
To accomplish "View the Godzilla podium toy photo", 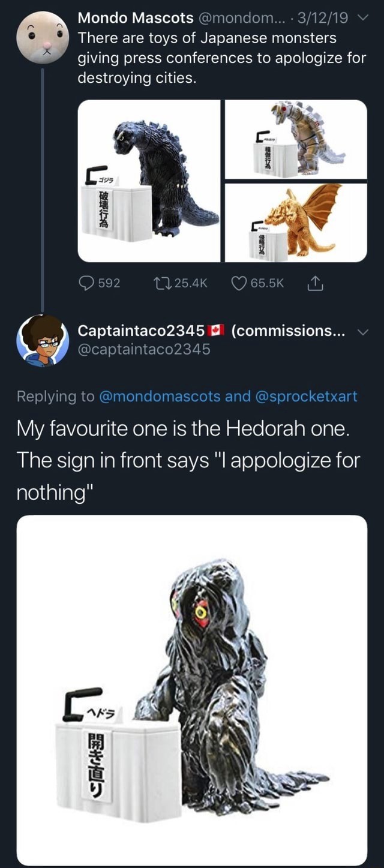I will [149, 181].
